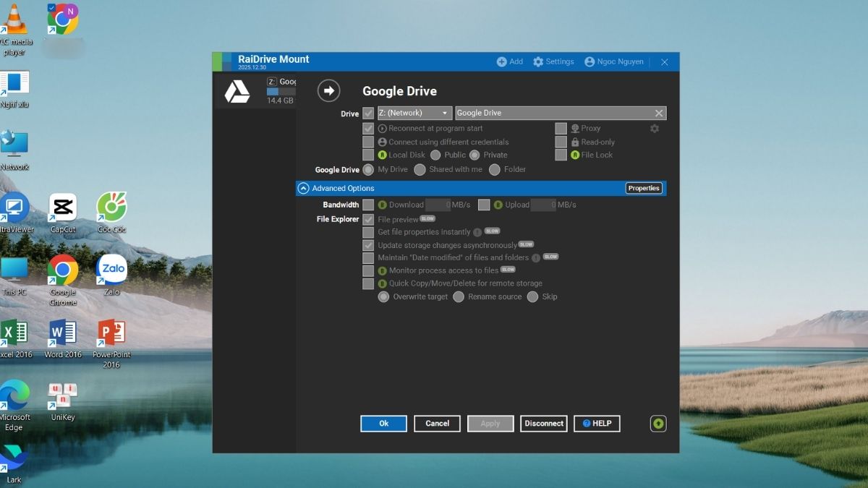Viewport: 868px width, 488px height.
Task: Enable Connect using different credentials
Action: [x=368, y=142]
